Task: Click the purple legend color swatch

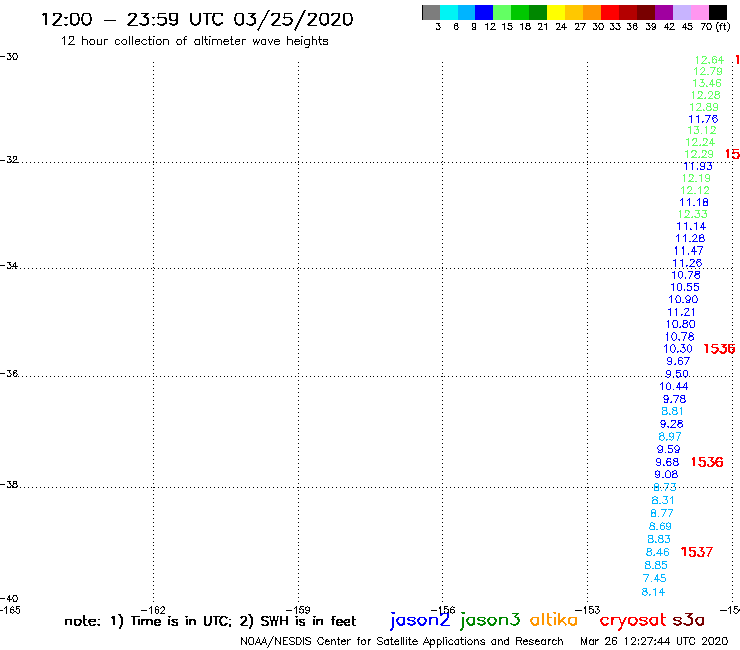Action: point(664,12)
